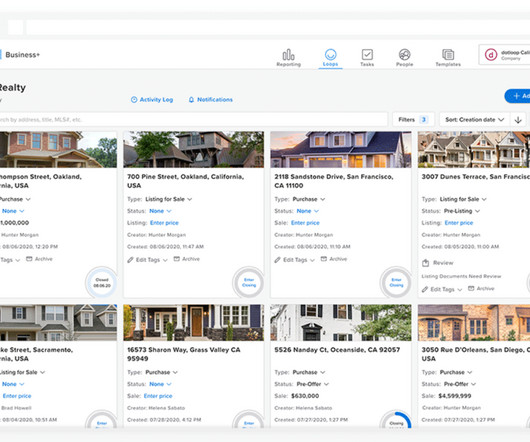The image size is (530, 442).
Task: Select the $4,599,999 sale price
Action: 455,396
